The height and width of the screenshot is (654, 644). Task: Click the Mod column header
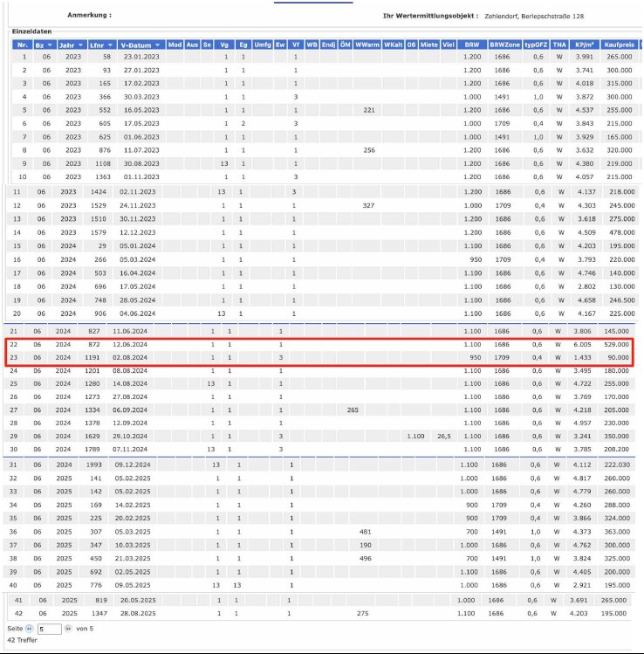(x=175, y=45)
